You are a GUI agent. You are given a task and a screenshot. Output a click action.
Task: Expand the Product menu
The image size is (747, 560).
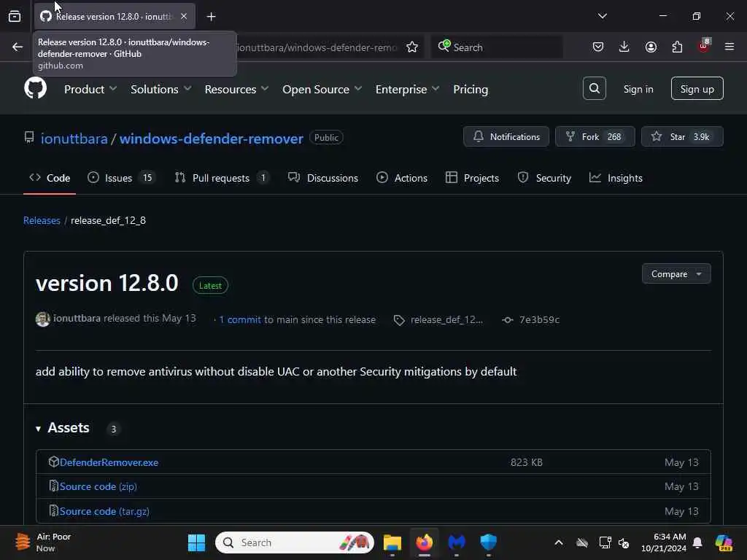click(x=90, y=89)
